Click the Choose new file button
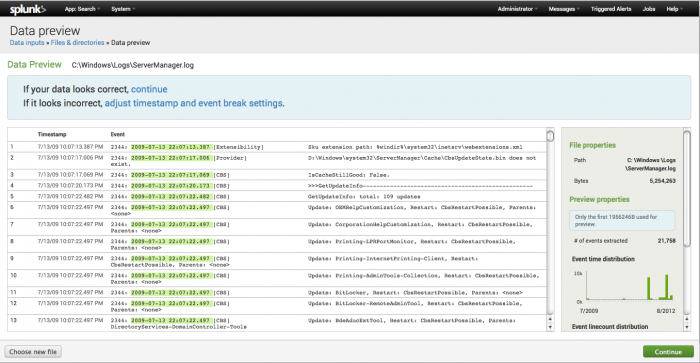This screenshot has height=363, width=700. tap(33, 352)
